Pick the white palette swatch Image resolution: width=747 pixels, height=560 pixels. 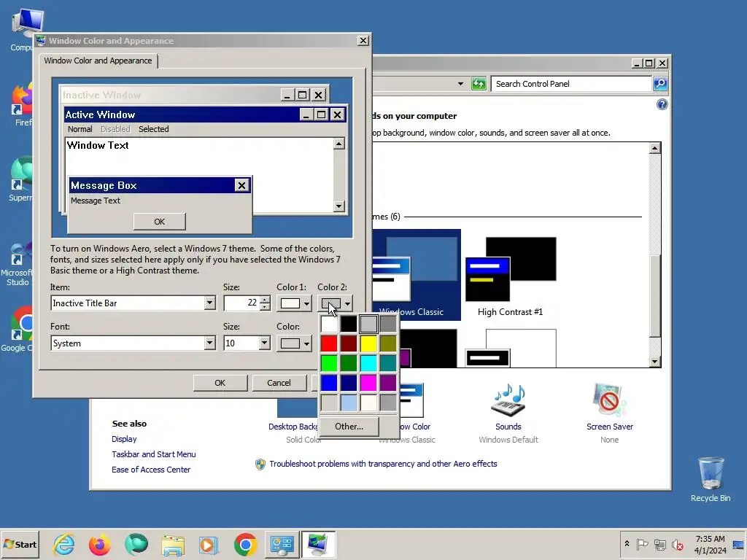[329, 324]
